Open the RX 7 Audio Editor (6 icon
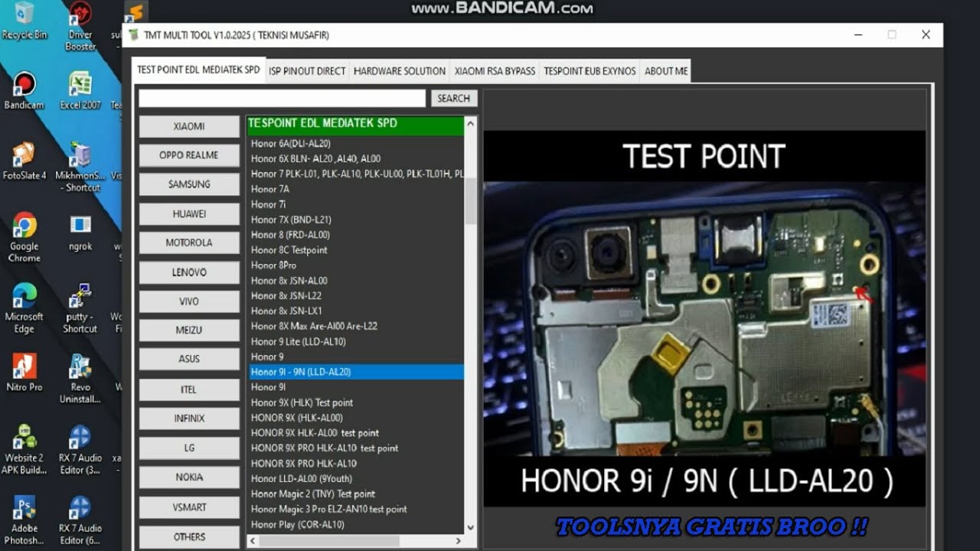Screen dimensions: 980x551 click(x=80, y=520)
